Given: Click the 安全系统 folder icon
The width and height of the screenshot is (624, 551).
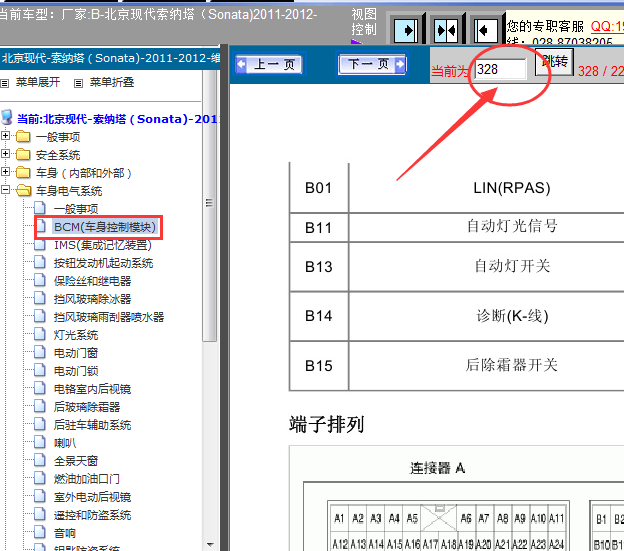Looking at the screenshot, I should [23, 154].
